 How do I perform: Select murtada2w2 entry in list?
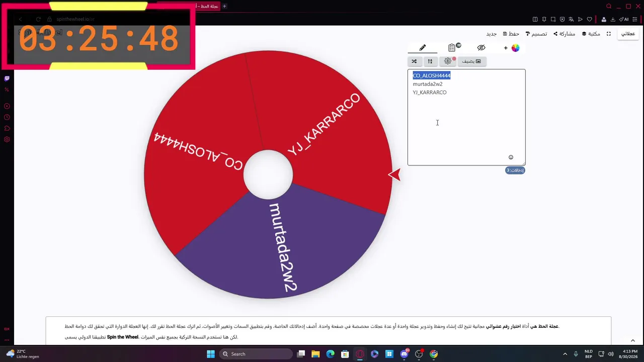pos(428,84)
